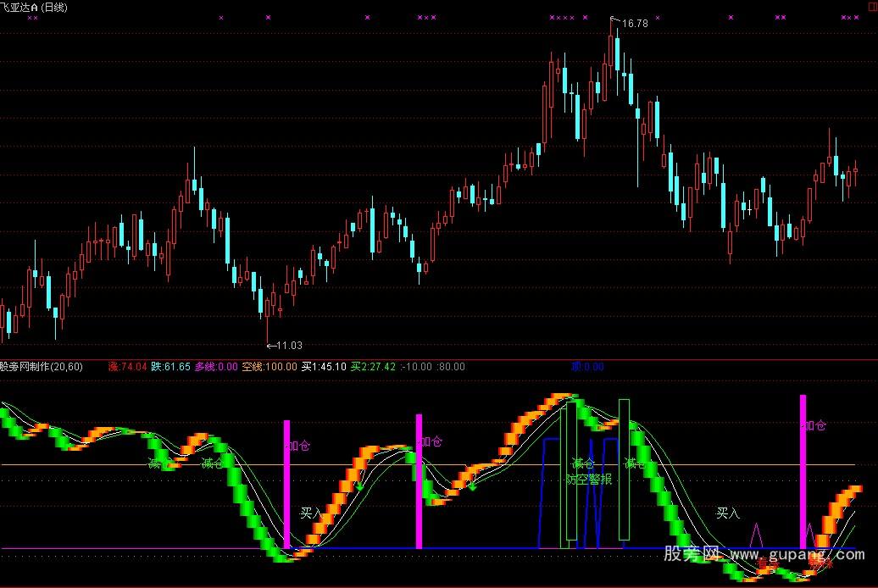Image resolution: width=878 pixels, height=588 pixels.
Task: Click the blue 顶:0.00 readout
Action: [586, 367]
